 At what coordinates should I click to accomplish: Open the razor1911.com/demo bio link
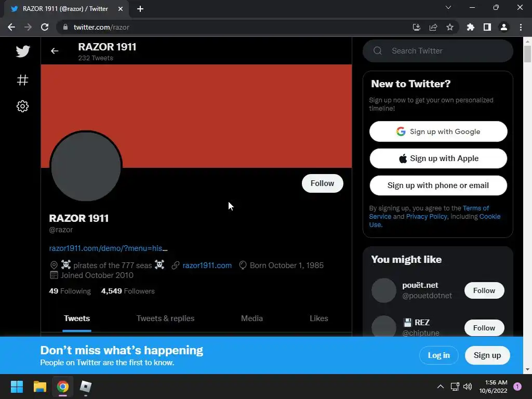108,248
